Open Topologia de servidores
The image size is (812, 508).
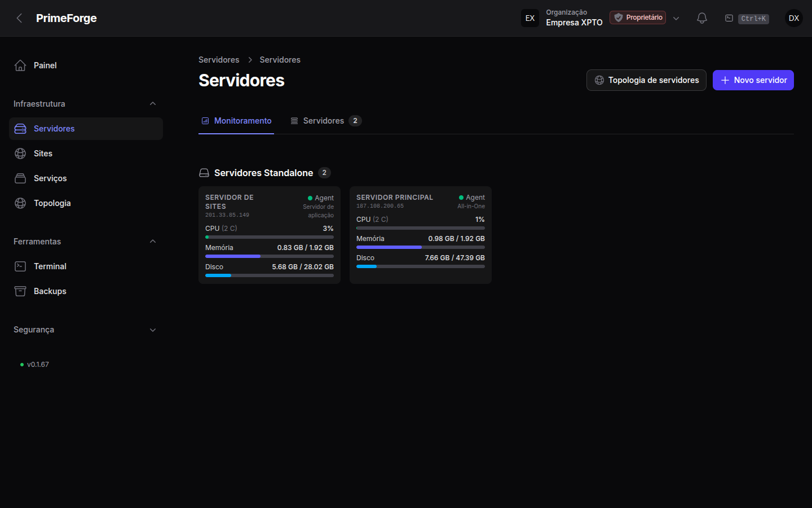[x=646, y=80]
